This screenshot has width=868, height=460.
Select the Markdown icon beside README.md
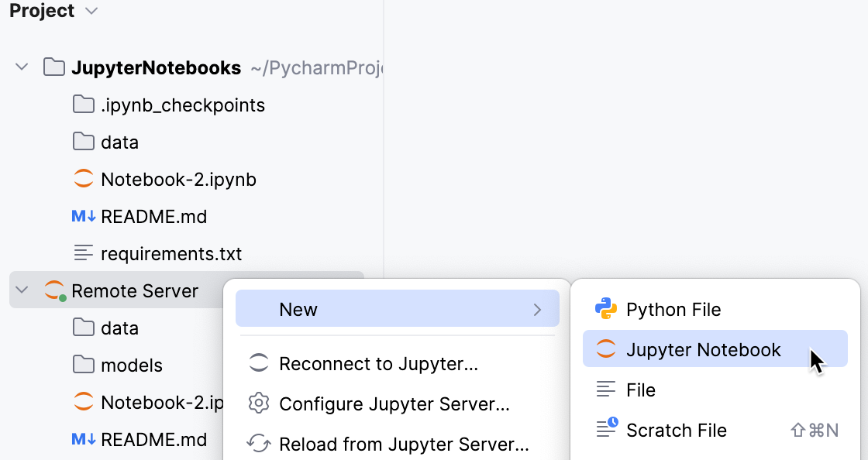click(83, 216)
